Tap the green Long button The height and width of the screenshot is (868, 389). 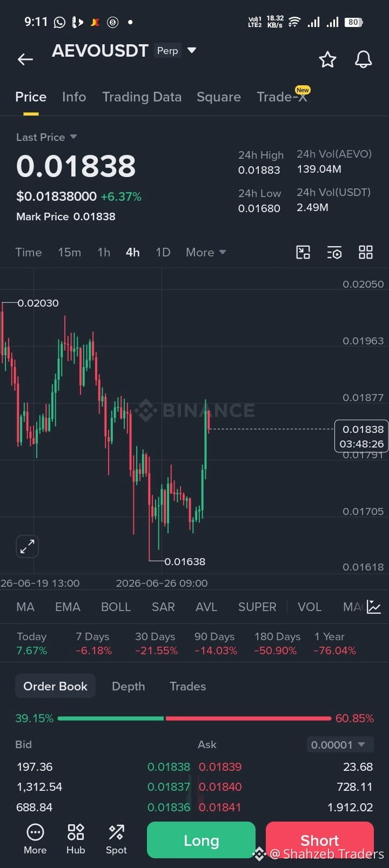click(201, 840)
